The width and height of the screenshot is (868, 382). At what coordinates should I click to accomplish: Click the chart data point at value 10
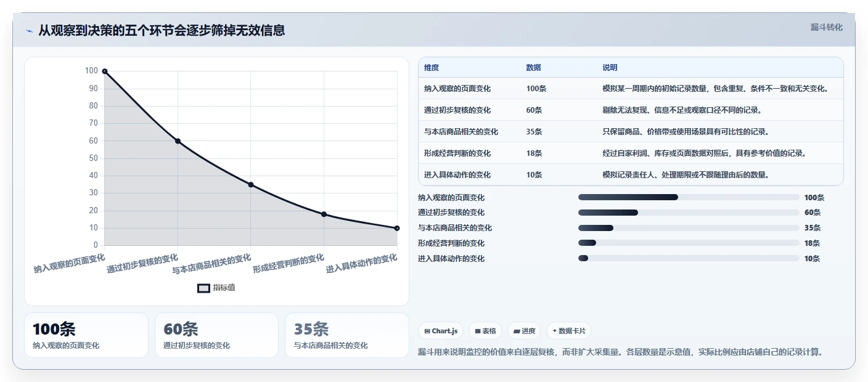[x=397, y=228]
